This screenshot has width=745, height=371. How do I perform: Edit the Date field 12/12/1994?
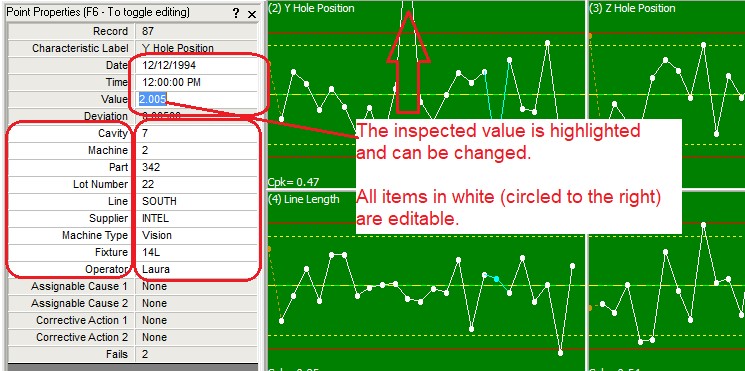(x=197, y=65)
